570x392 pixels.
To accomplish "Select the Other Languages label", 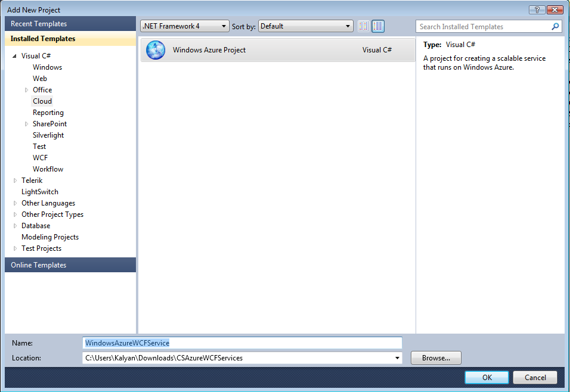I will pyautogui.click(x=48, y=203).
